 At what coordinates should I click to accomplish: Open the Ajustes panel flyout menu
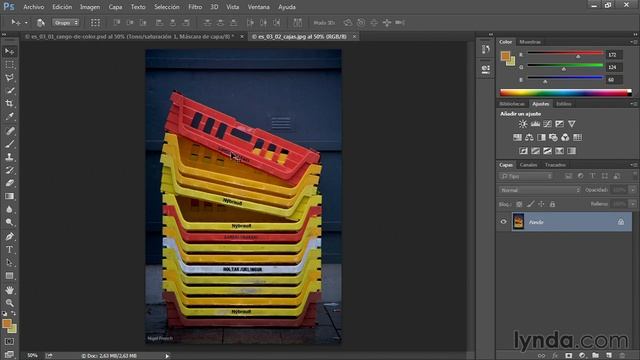coord(634,104)
